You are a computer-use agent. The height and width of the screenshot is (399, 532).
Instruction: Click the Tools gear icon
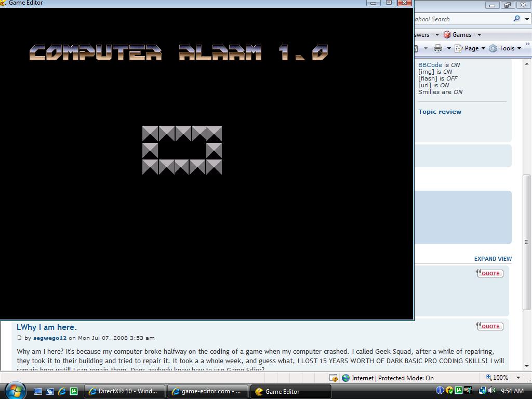[x=493, y=48]
